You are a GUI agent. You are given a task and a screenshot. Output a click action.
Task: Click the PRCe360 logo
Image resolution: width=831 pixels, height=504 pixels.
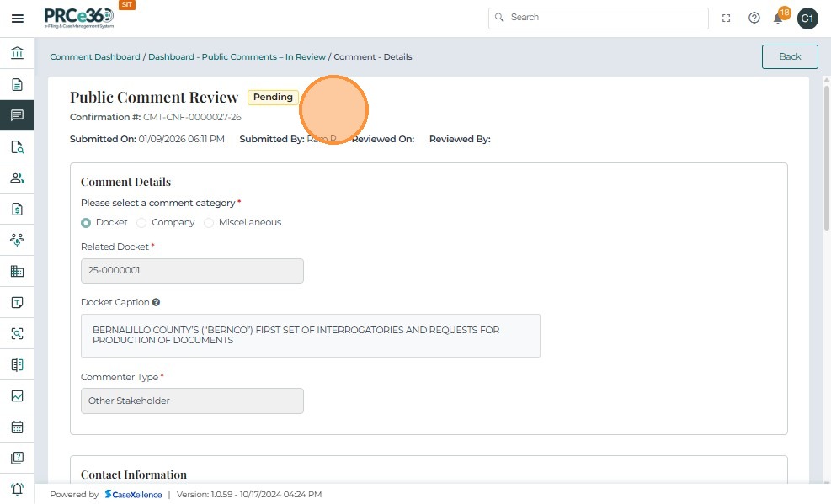[78, 18]
